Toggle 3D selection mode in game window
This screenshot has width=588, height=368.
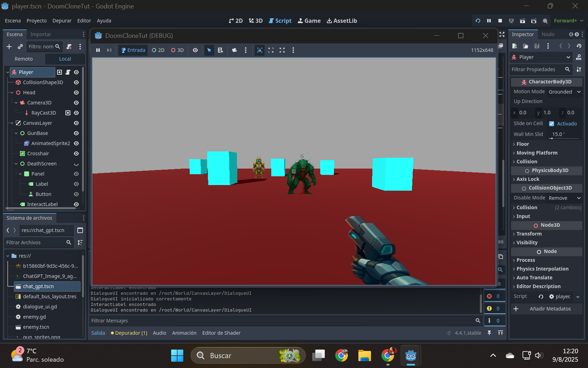click(x=177, y=50)
